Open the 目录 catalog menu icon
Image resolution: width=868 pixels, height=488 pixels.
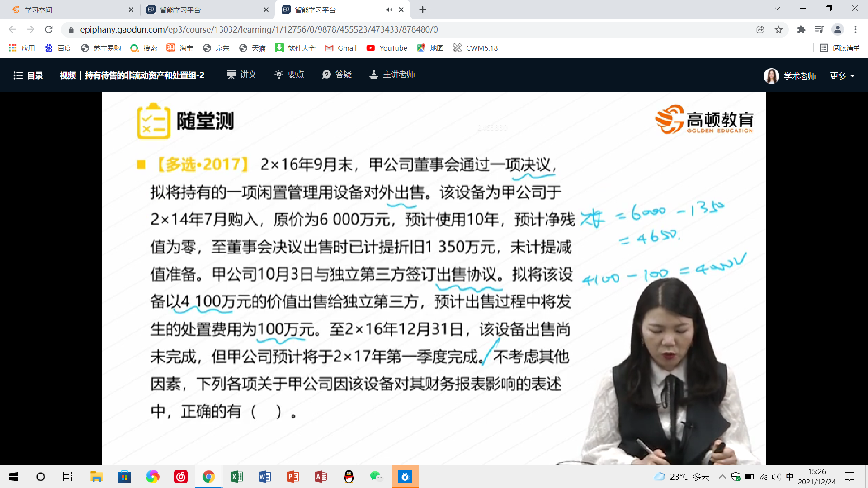18,75
